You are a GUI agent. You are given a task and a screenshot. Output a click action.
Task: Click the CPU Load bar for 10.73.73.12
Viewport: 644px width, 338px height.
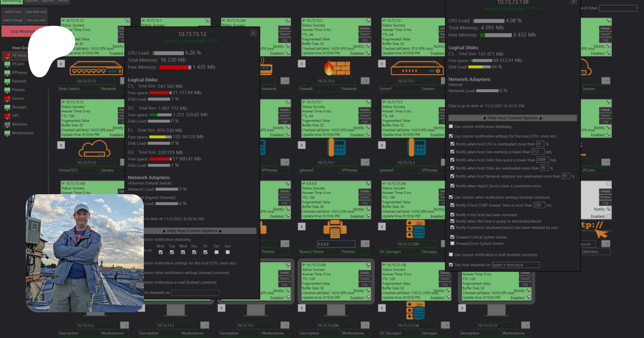click(x=168, y=53)
